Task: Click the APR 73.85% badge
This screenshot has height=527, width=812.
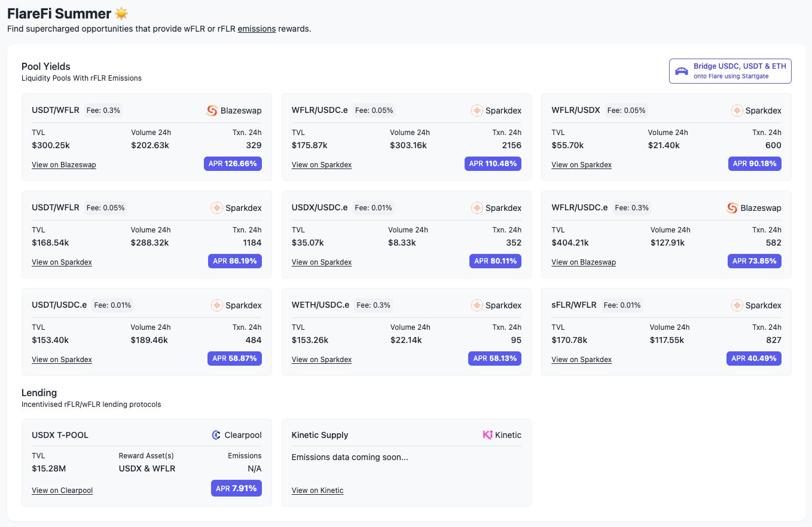Action: (x=755, y=261)
